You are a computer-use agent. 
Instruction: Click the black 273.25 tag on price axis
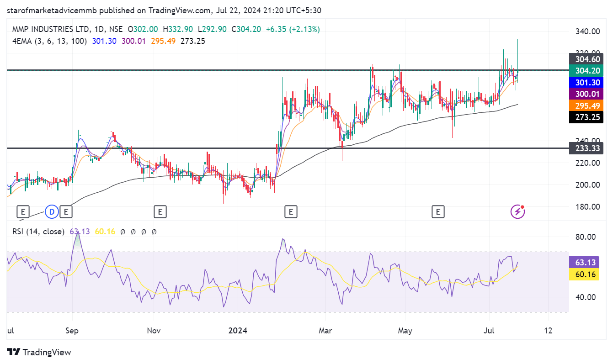[586, 117]
